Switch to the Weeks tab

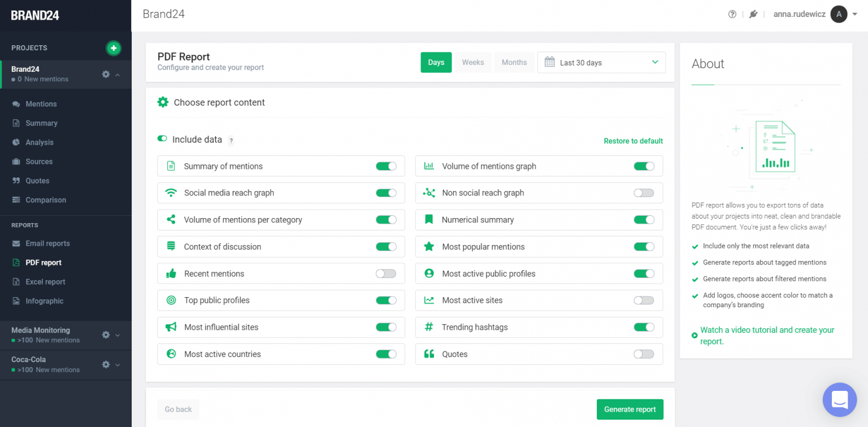[472, 63]
